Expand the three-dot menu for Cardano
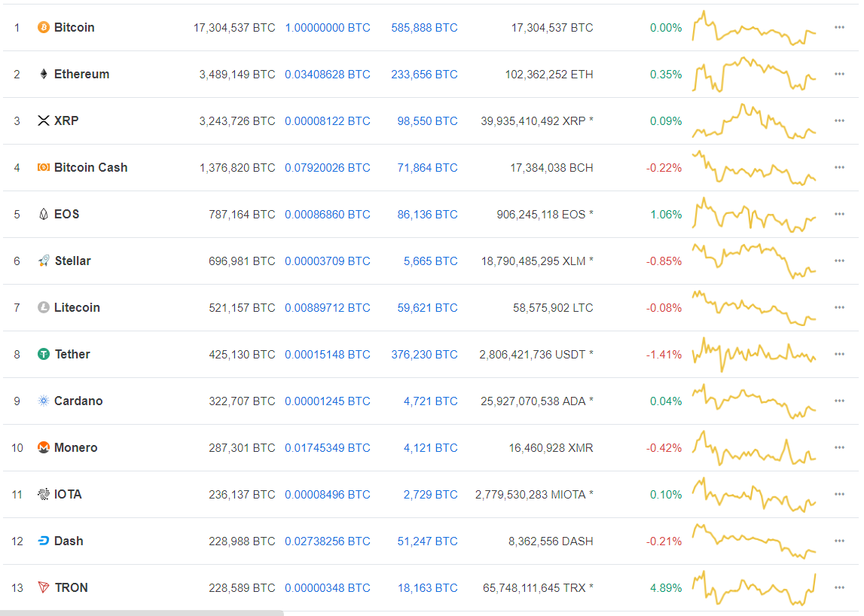The image size is (864, 616). point(839,401)
